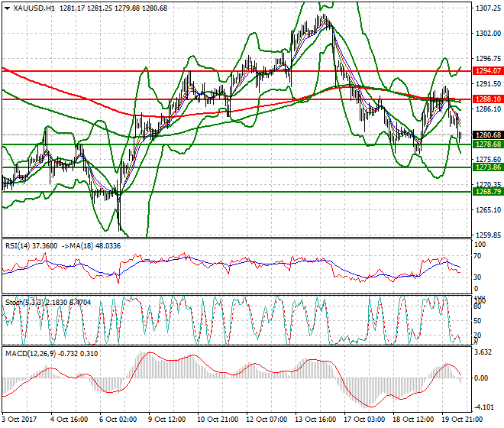Select the green 1273.86 support level tag
Image resolution: width=504 pixels, height=428 pixels.
point(482,167)
